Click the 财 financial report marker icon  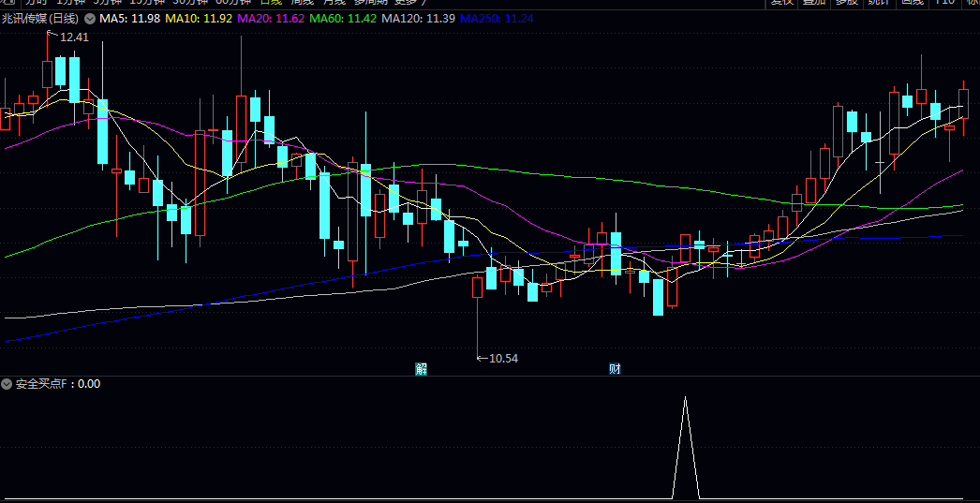(x=615, y=369)
